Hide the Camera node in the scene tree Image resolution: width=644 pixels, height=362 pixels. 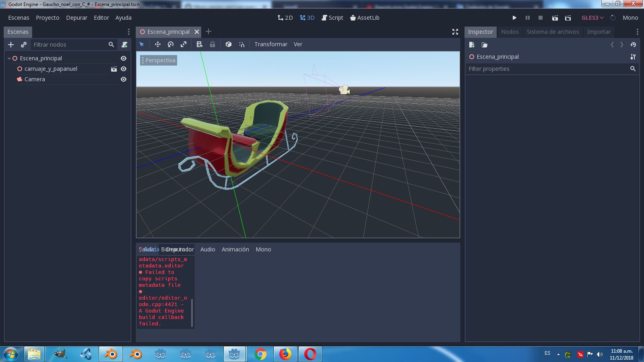point(123,79)
